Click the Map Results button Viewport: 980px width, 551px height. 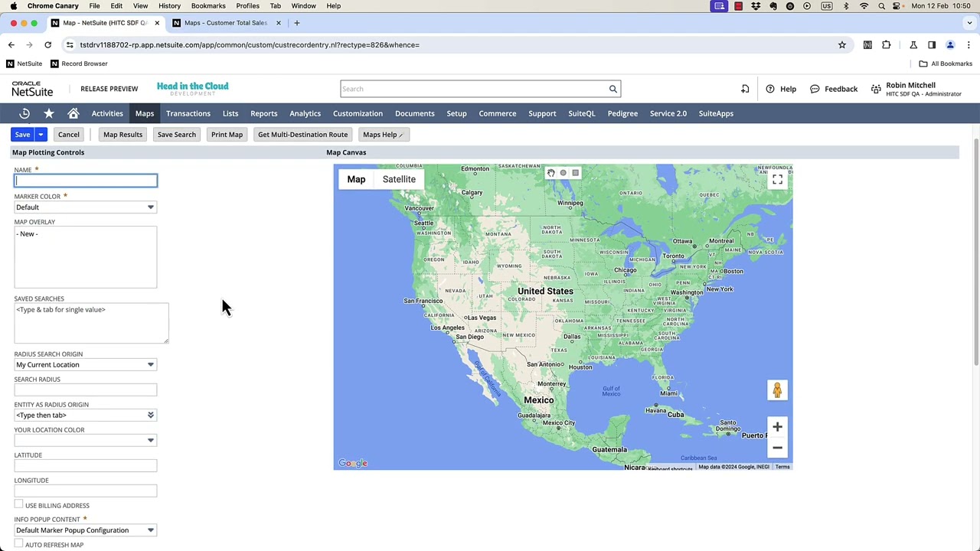[x=122, y=135]
